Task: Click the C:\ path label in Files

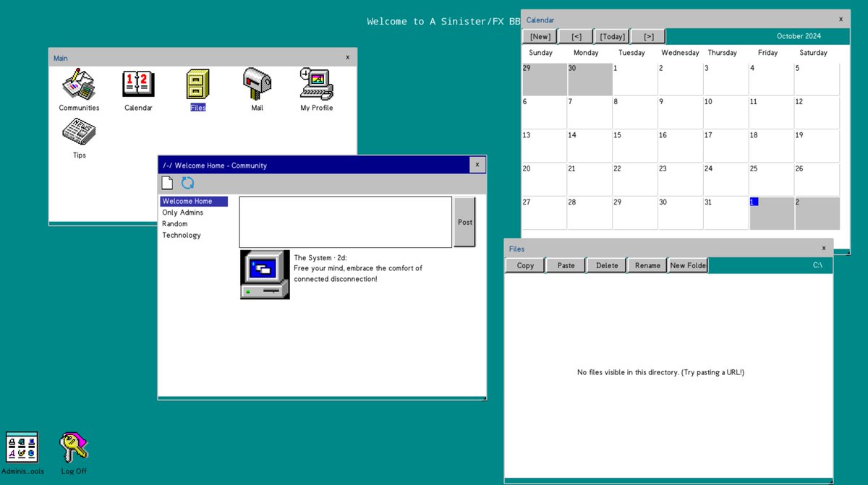Action: (817, 265)
